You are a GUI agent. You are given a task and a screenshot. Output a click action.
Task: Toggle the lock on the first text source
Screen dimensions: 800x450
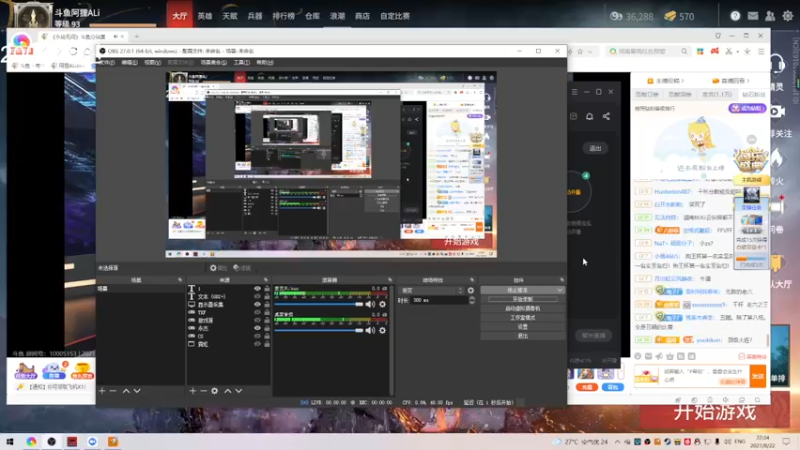click(x=266, y=289)
